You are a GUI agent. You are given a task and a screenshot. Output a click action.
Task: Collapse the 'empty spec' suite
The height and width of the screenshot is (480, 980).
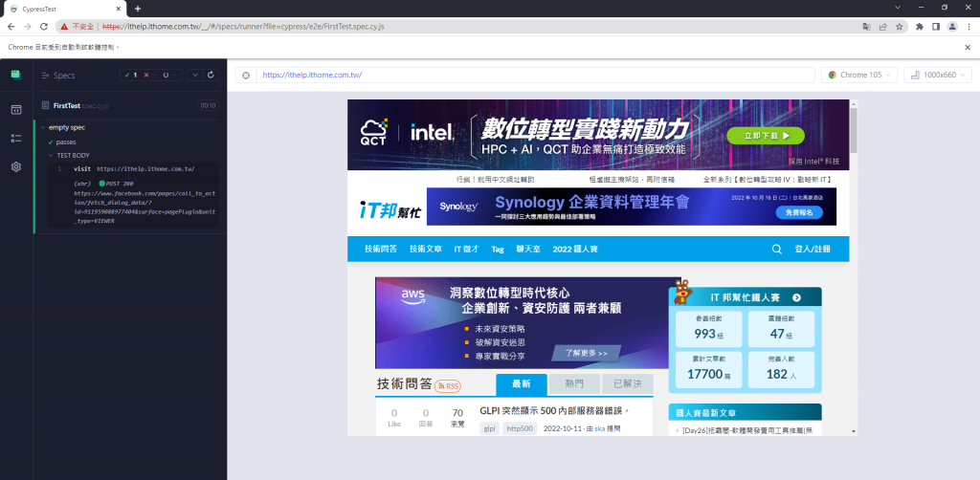click(66, 127)
